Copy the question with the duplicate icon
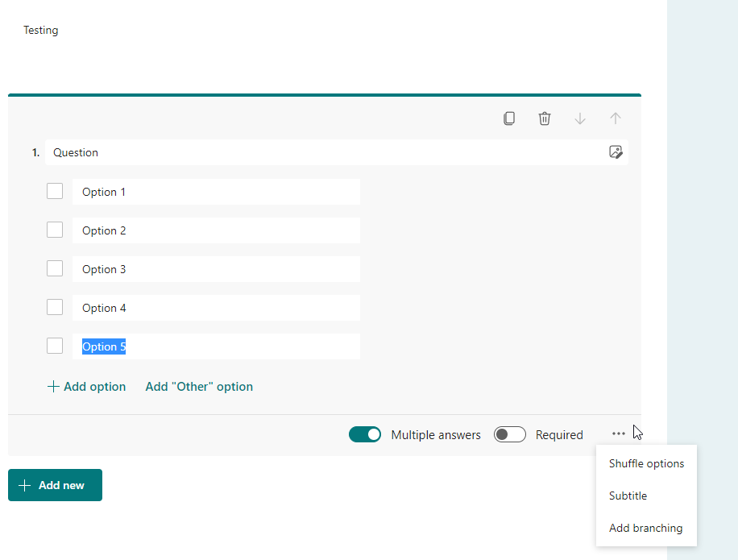 (x=509, y=118)
